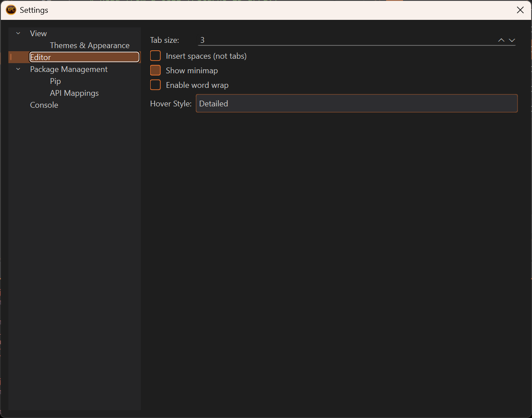532x418 pixels.
Task: Increase tab size with the up arrow
Action: pyautogui.click(x=501, y=40)
